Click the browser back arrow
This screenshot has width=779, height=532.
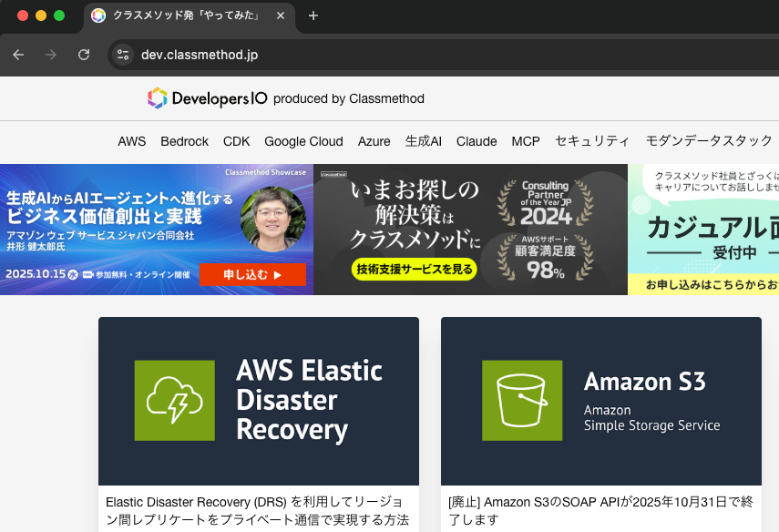pyautogui.click(x=18, y=55)
